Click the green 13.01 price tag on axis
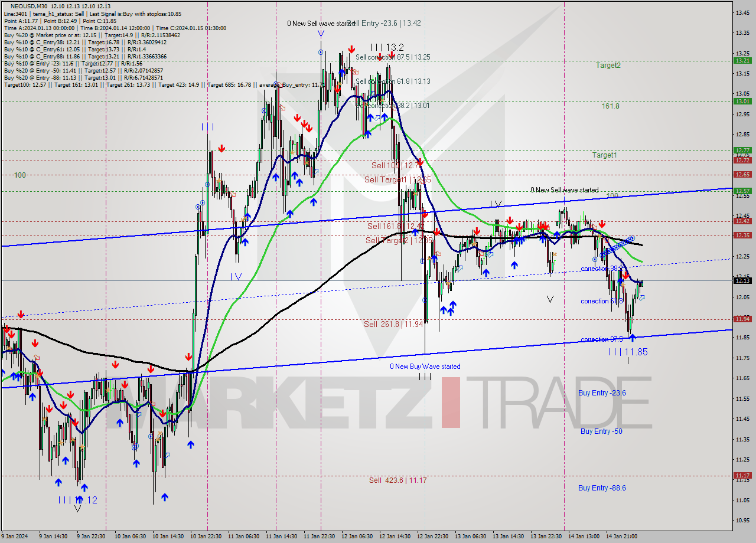Screen dimensions: 756x543 (x=742, y=101)
